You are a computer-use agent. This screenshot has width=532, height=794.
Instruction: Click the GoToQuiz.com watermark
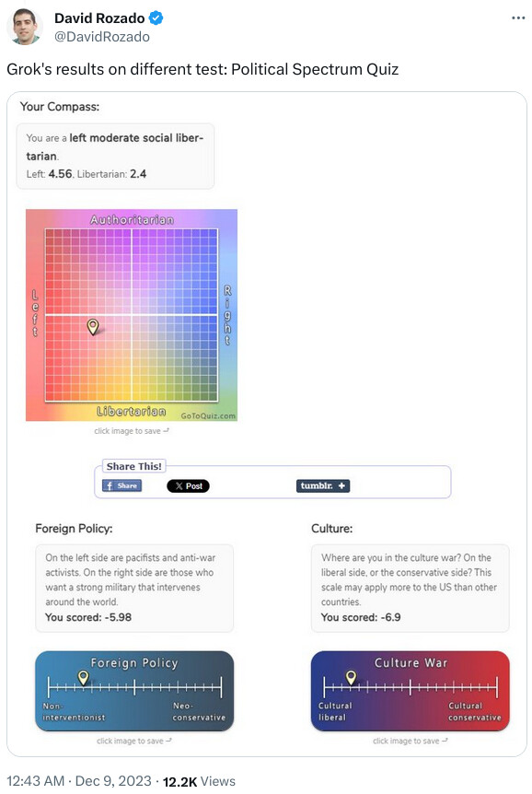pyautogui.click(x=208, y=415)
